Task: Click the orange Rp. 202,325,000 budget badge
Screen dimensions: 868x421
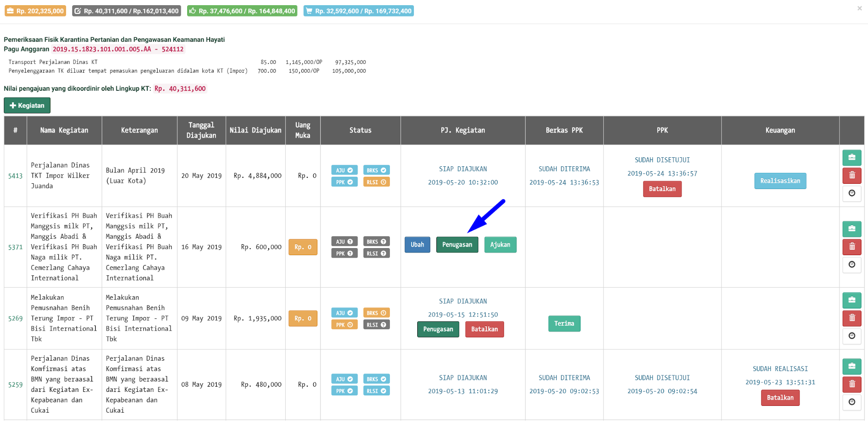Action: click(36, 11)
